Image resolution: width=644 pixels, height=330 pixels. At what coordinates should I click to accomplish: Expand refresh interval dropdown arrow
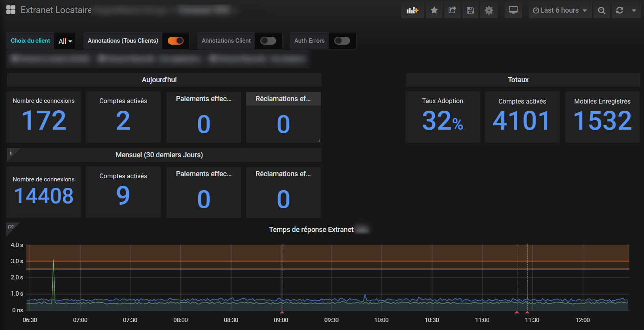tap(634, 10)
